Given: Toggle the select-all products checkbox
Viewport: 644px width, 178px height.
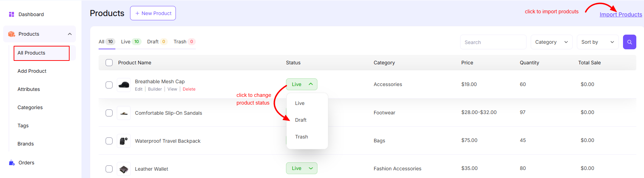Looking at the screenshot, I should point(109,63).
